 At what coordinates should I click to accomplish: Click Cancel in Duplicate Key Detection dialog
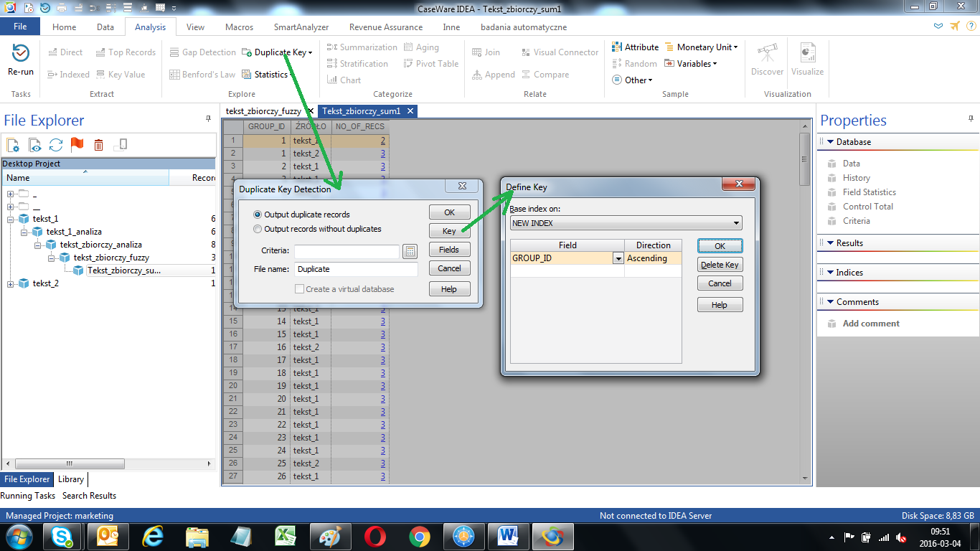pyautogui.click(x=449, y=268)
